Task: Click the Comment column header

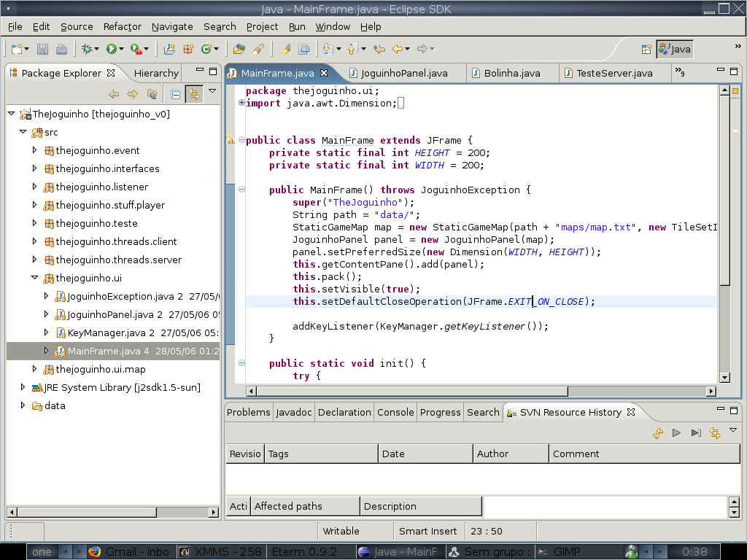Action: coord(644,454)
